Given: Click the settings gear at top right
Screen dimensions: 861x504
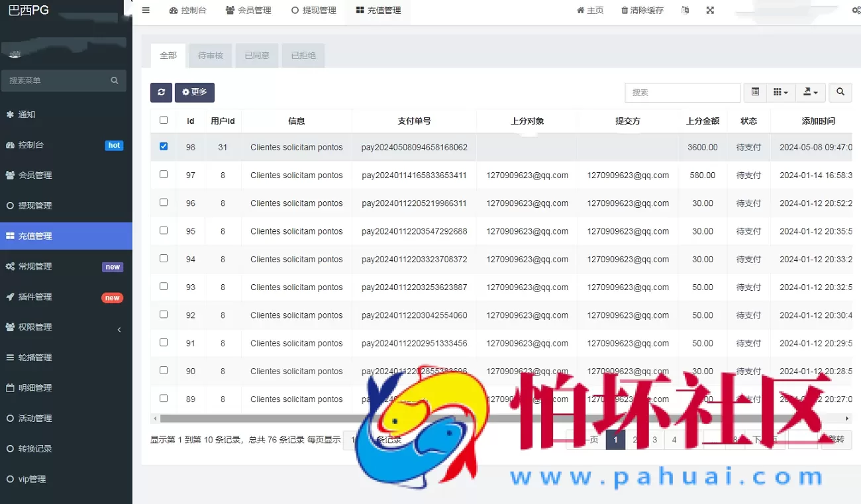Looking at the screenshot, I should click(856, 10).
